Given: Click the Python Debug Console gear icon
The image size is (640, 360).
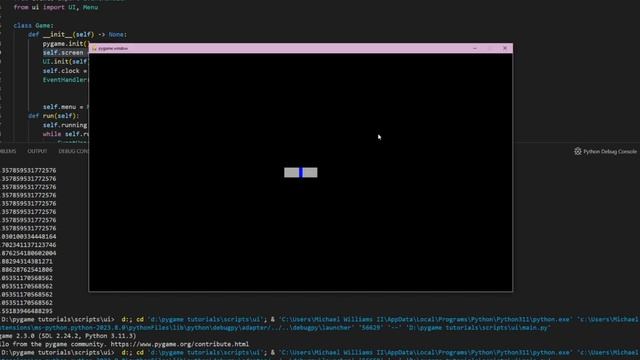Looking at the screenshot, I should (578, 151).
